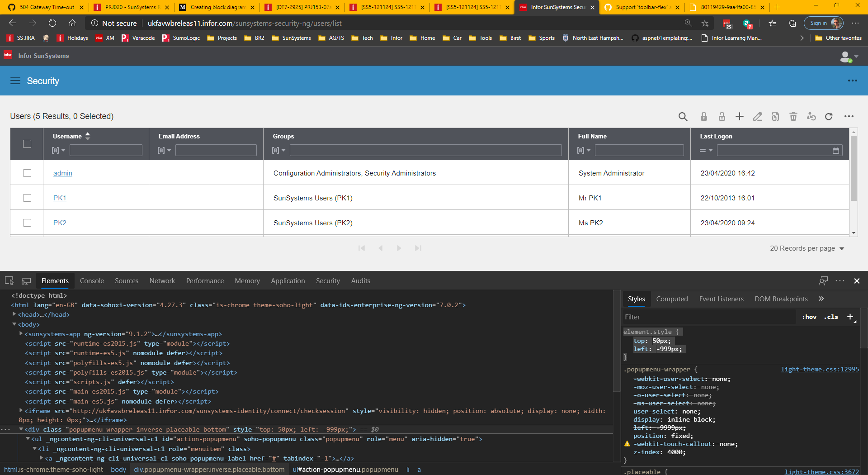
Task: Click the delete trash icon
Action: pos(793,117)
